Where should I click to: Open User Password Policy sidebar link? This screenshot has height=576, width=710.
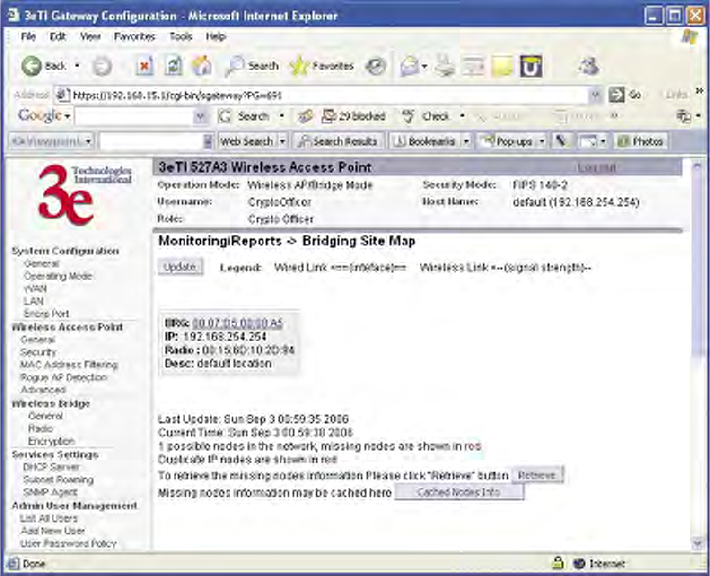click(68, 543)
